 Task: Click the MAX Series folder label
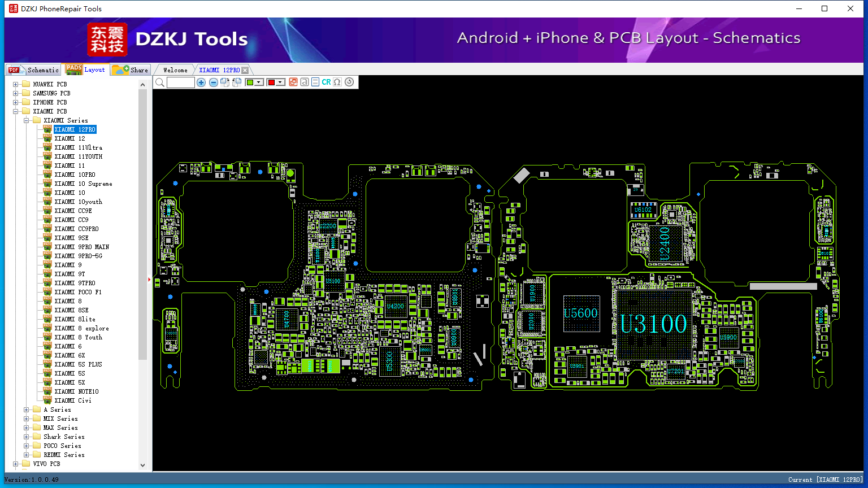pyautogui.click(x=60, y=428)
